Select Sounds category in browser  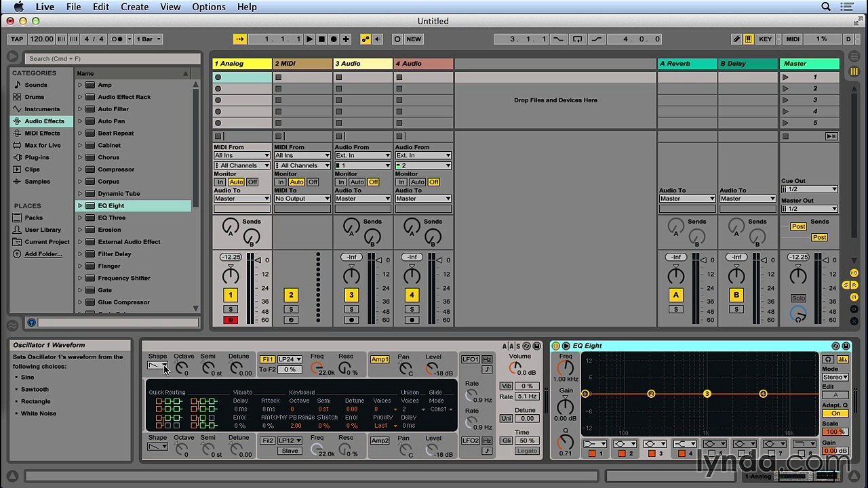[36, 85]
